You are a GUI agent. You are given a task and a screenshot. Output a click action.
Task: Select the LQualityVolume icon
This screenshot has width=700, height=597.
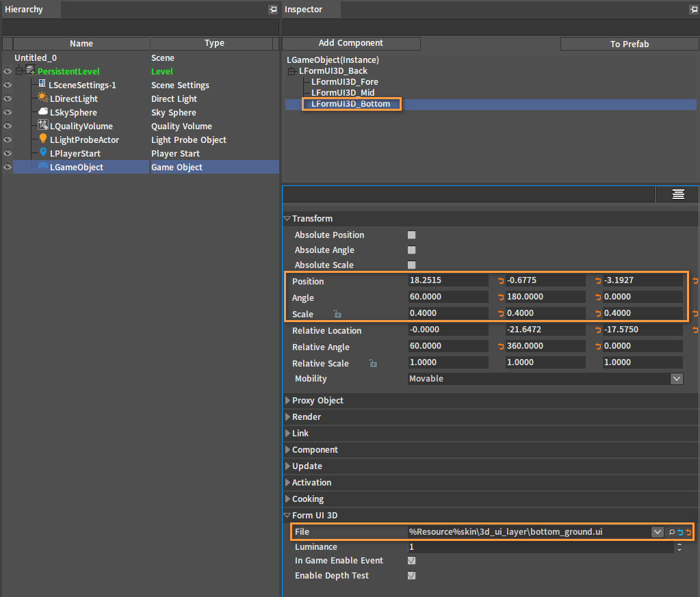43,125
